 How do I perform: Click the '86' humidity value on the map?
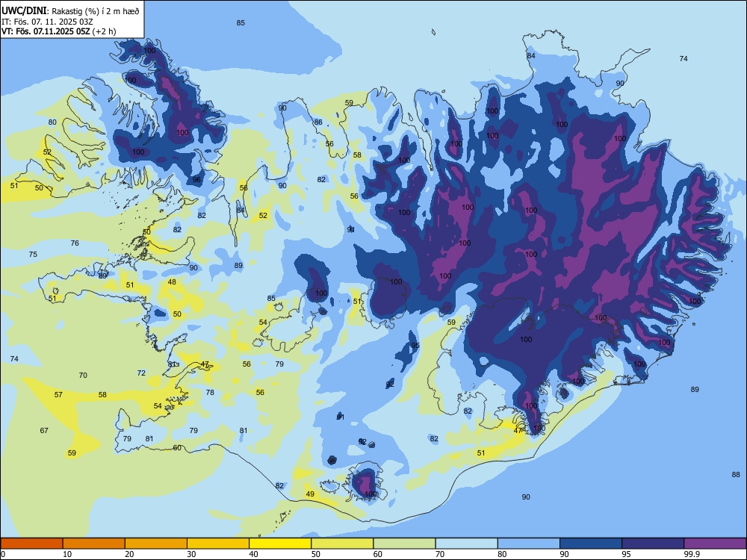[318, 122]
